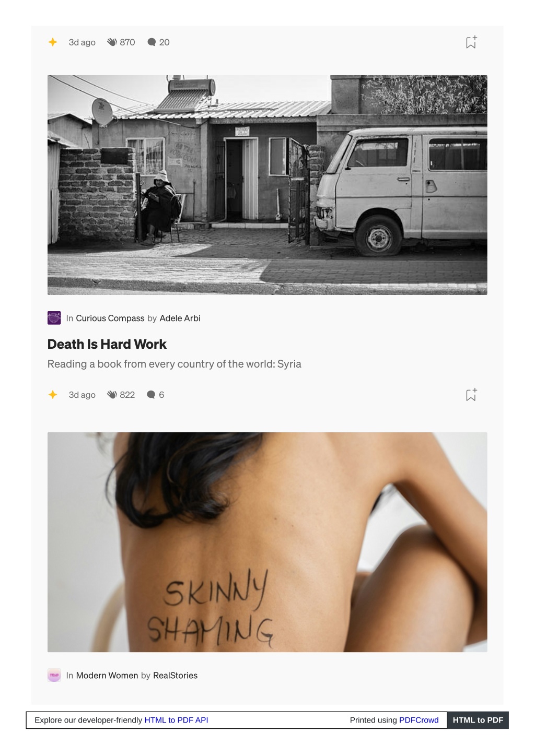This screenshot has width=535, height=756.
Task: Open the Curious Compass publication link
Action: (110, 318)
